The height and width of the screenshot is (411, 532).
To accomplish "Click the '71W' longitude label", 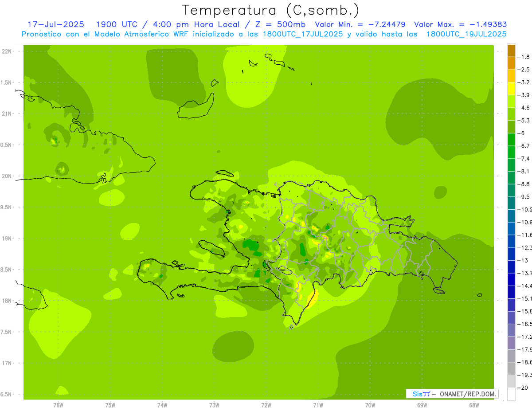I will (318, 406).
